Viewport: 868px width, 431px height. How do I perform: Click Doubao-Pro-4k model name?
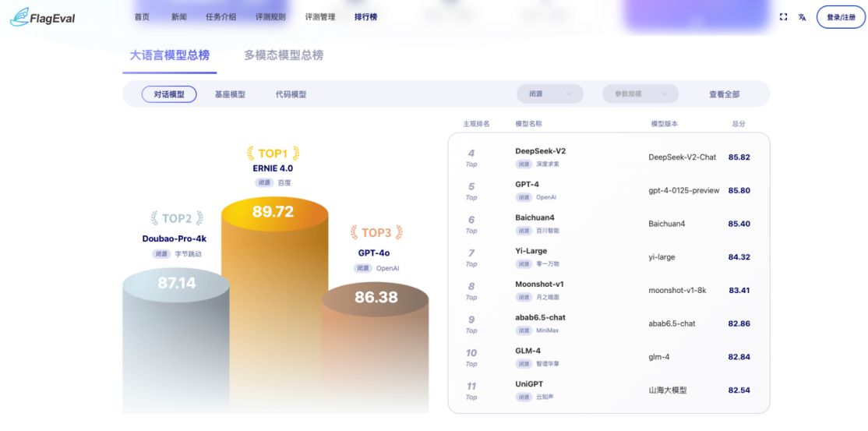coord(175,238)
